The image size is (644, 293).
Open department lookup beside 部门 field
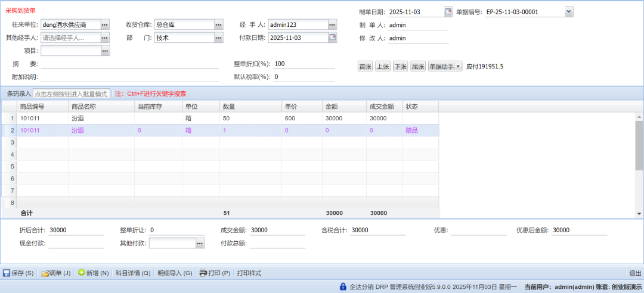coord(218,38)
